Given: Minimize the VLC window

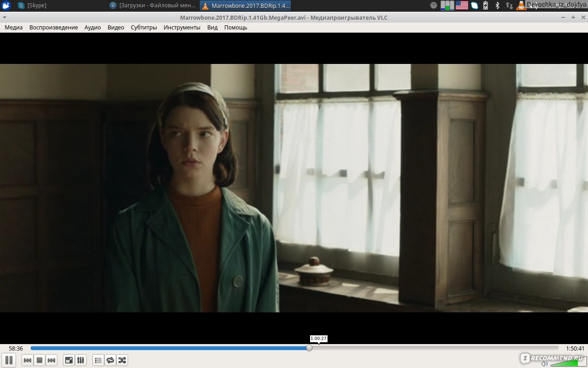Looking at the screenshot, I should (x=563, y=17).
